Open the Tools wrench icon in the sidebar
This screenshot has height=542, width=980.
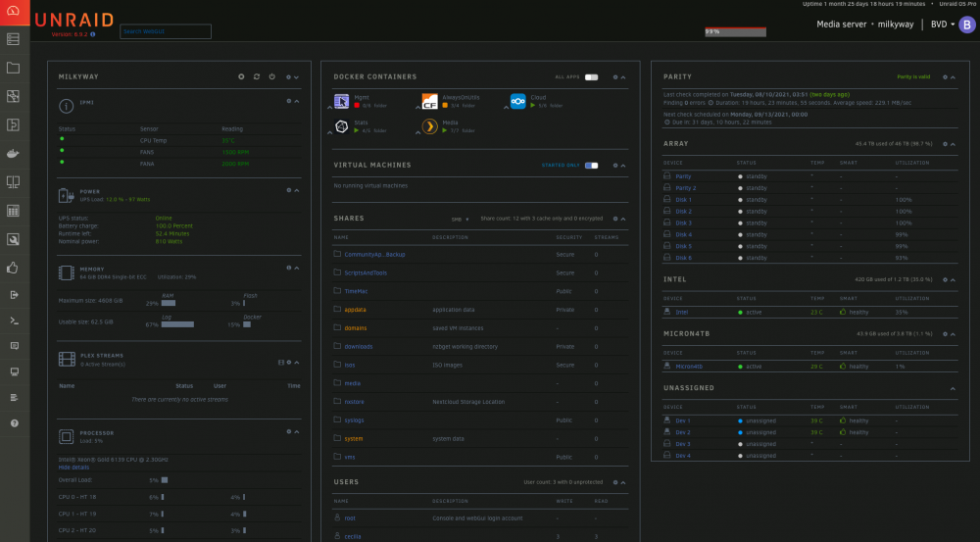(13, 239)
